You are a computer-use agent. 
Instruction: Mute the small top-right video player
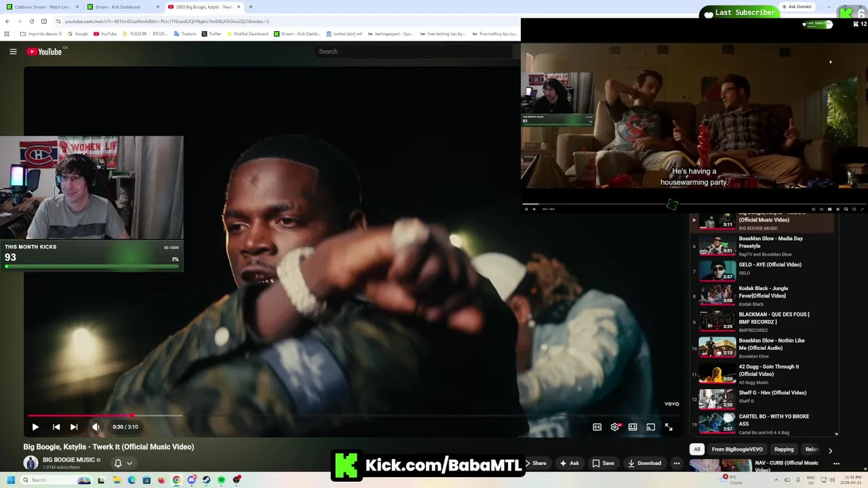(534, 209)
